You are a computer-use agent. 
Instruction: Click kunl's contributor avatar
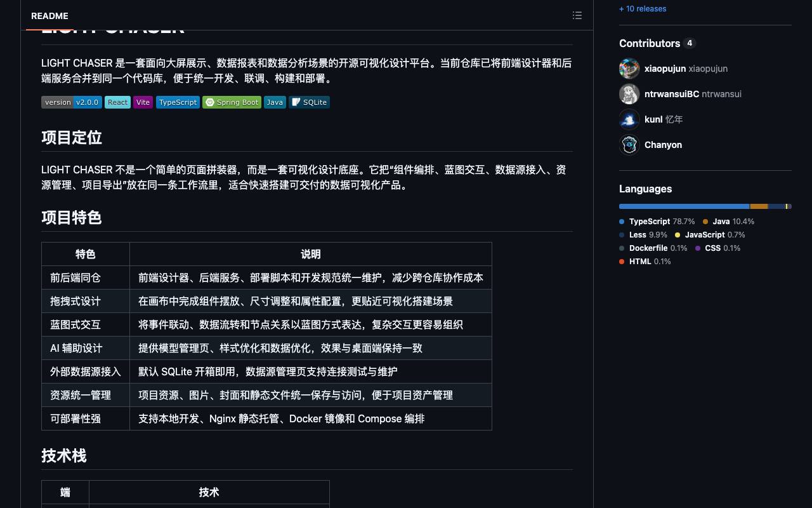629,119
